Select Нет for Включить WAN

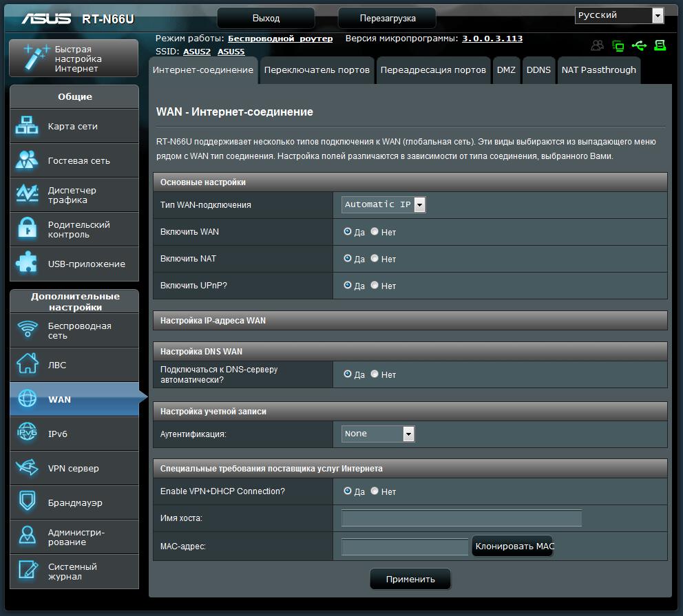click(x=374, y=231)
